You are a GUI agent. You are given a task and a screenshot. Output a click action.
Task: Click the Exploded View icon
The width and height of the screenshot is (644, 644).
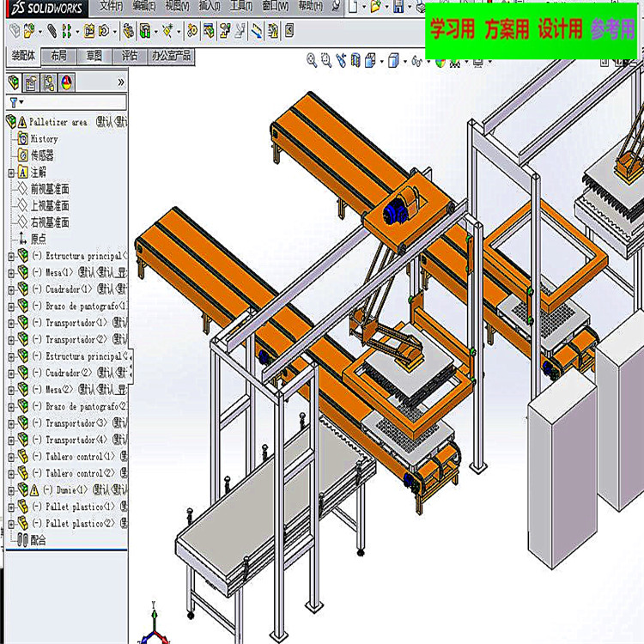coord(225,31)
